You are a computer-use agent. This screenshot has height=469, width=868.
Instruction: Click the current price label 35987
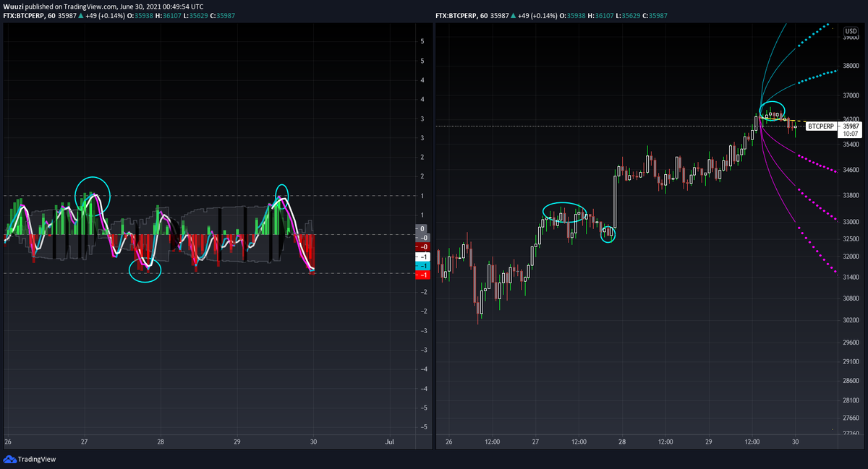[x=850, y=126]
